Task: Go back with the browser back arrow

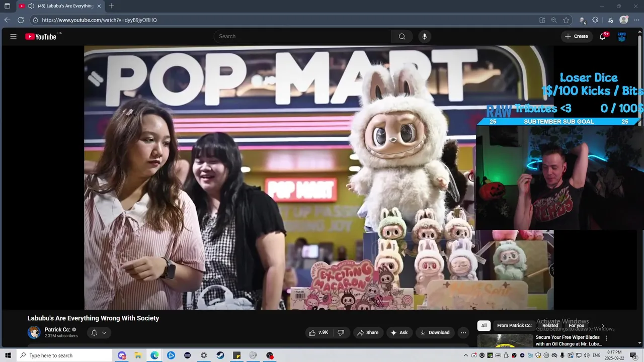Action: click(x=7, y=20)
